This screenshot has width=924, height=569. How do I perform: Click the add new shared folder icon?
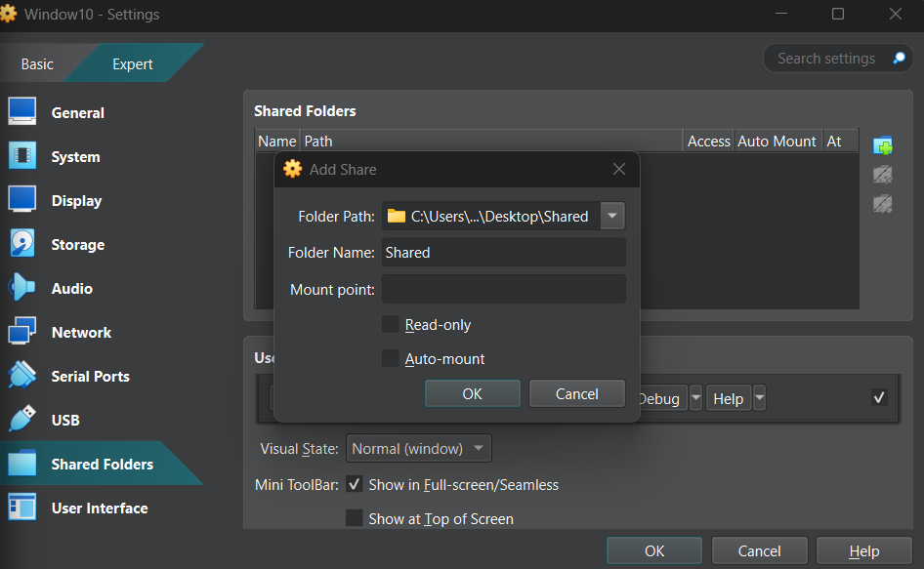883,145
